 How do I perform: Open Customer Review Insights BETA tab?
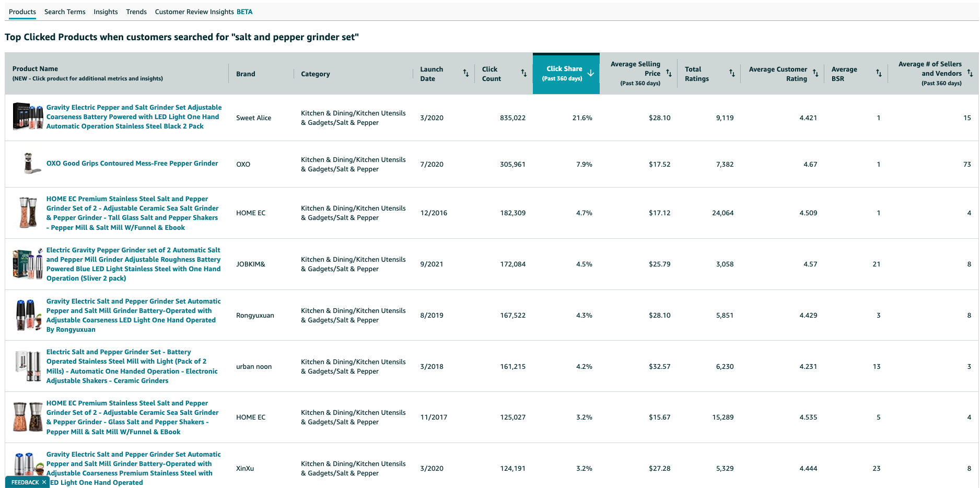pyautogui.click(x=204, y=11)
